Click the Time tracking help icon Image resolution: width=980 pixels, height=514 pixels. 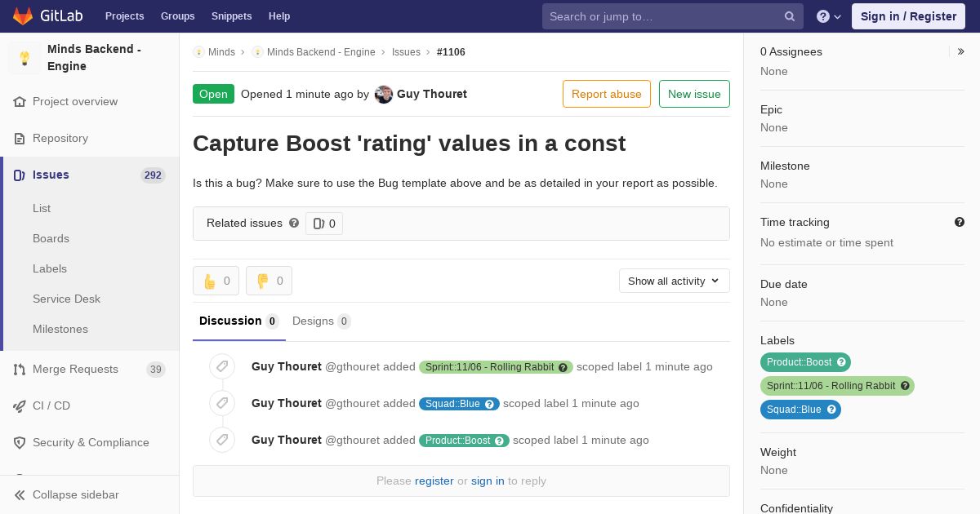(x=960, y=222)
